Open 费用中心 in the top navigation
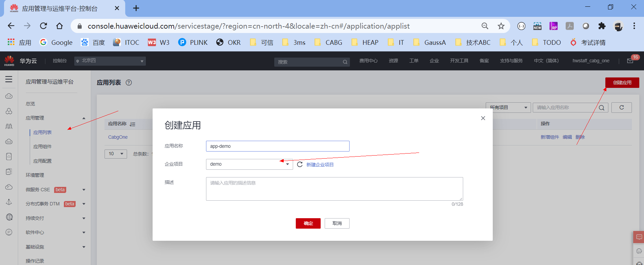This screenshot has height=265, width=644. [368, 61]
